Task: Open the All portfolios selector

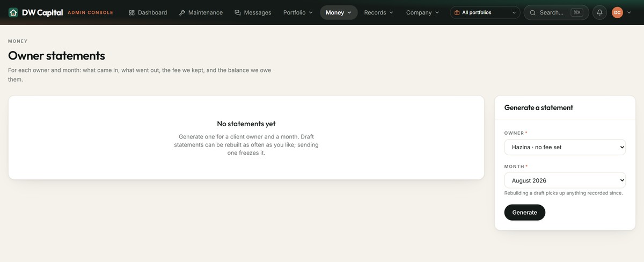Action: pyautogui.click(x=485, y=12)
